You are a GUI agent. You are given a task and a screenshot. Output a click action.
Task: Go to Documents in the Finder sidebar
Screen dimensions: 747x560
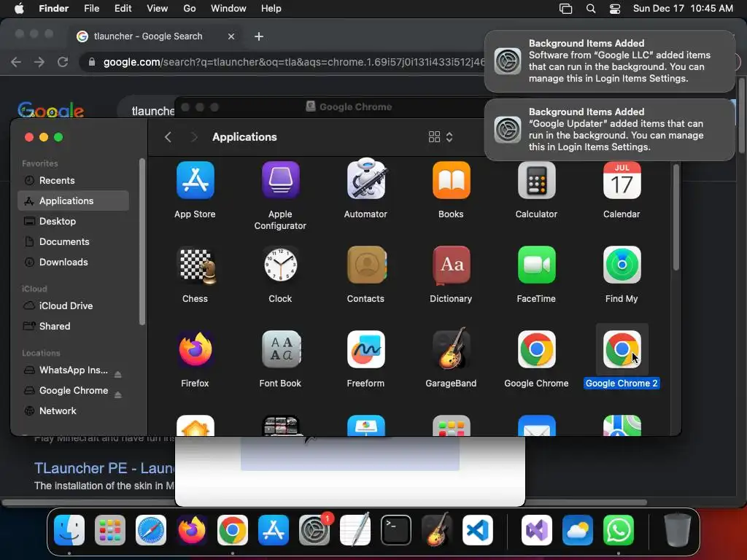point(74,242)
